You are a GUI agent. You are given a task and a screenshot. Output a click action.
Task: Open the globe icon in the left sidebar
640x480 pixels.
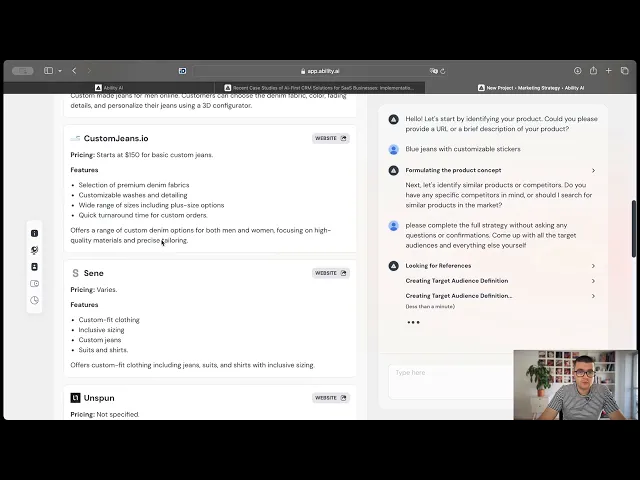click(34, 250)
